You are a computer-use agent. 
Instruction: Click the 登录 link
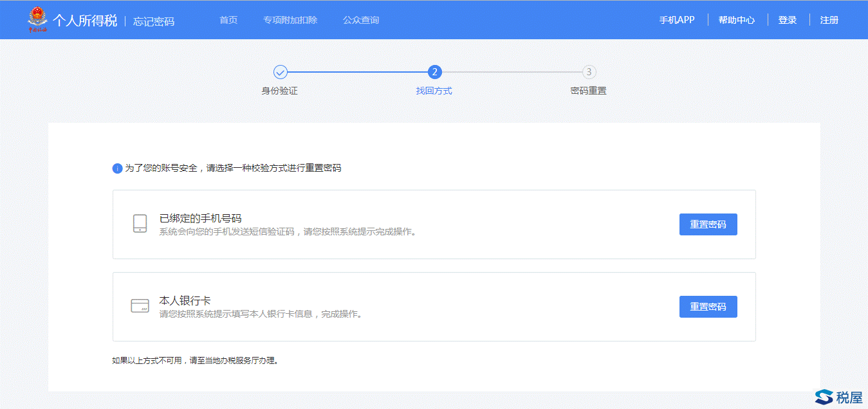788,20
